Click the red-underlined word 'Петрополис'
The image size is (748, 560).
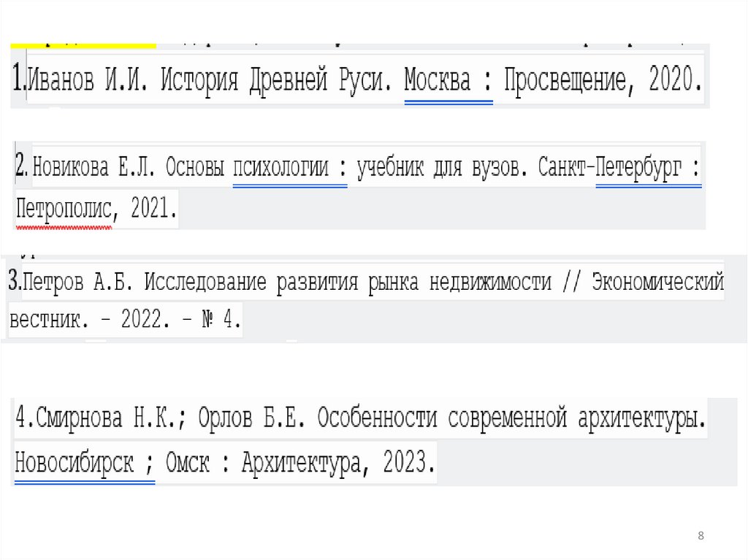(x=64, y=209)
